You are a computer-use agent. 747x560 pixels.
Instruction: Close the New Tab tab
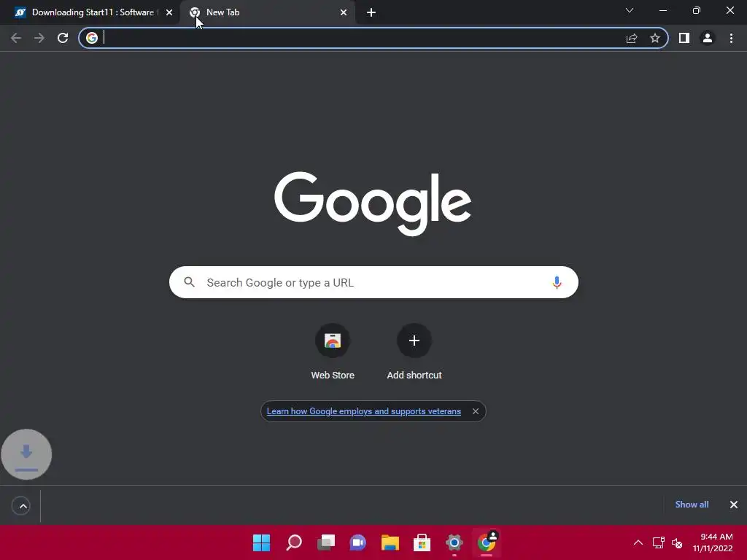344,12
